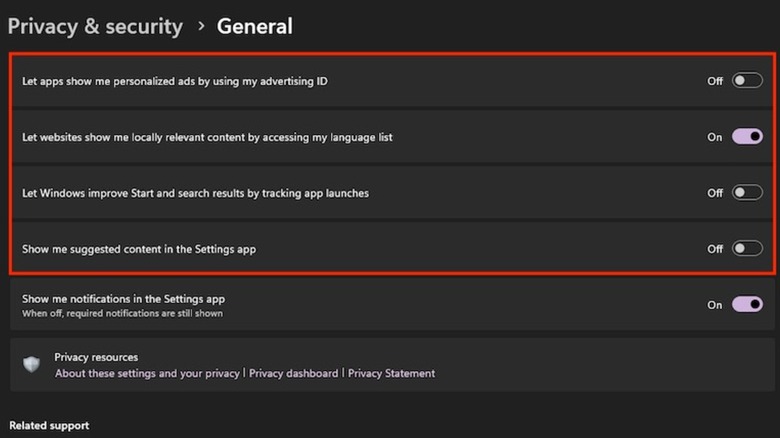Open About these settings and your privacy
Viewport: 780px width, 438px height.
point(147,373)
